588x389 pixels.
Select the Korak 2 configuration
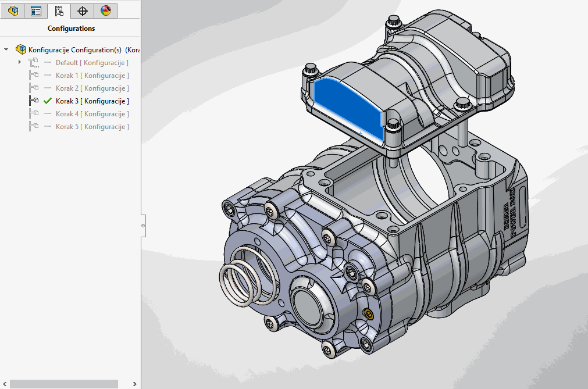tap(92, 88)
